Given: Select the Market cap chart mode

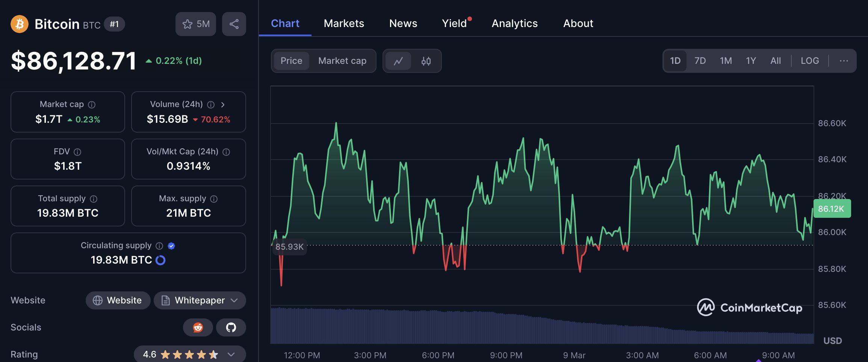Looking at the screenshot, I should [342, 61].
